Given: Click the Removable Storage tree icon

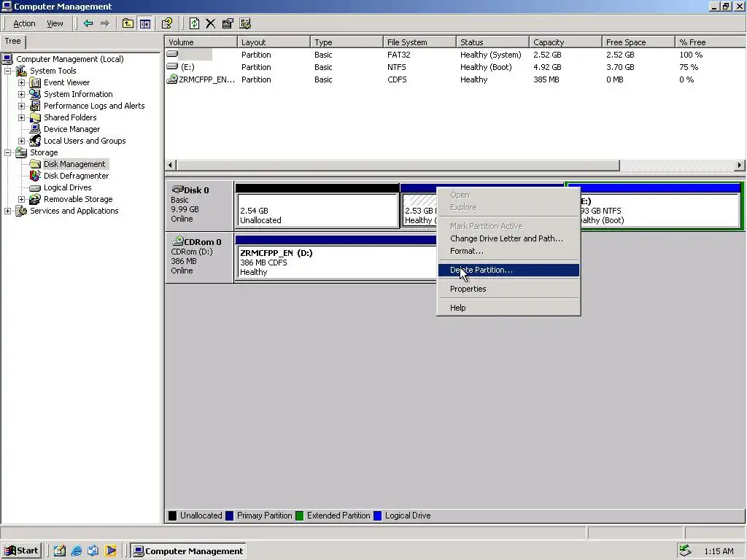Looking at the screenshot, I should (x=35, y=199).
